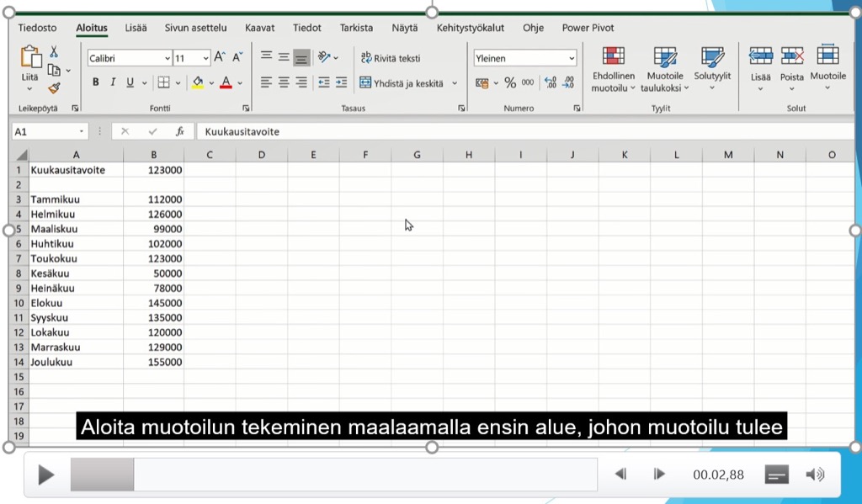The image size is (862, 504).
Task: Click the Lisää insert cells icon
Action: (761, 56)
